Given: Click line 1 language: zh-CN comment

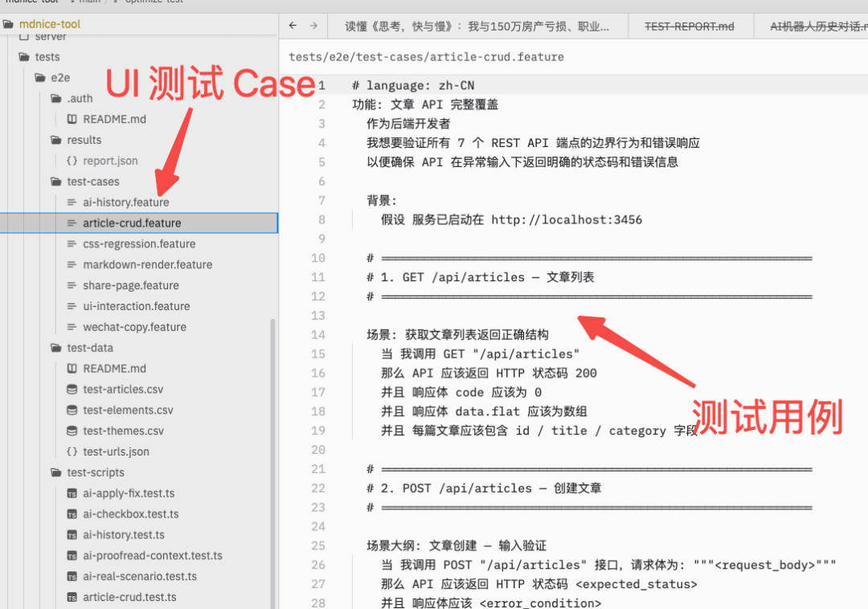Looking at the screenshot, I should point(413,85).
